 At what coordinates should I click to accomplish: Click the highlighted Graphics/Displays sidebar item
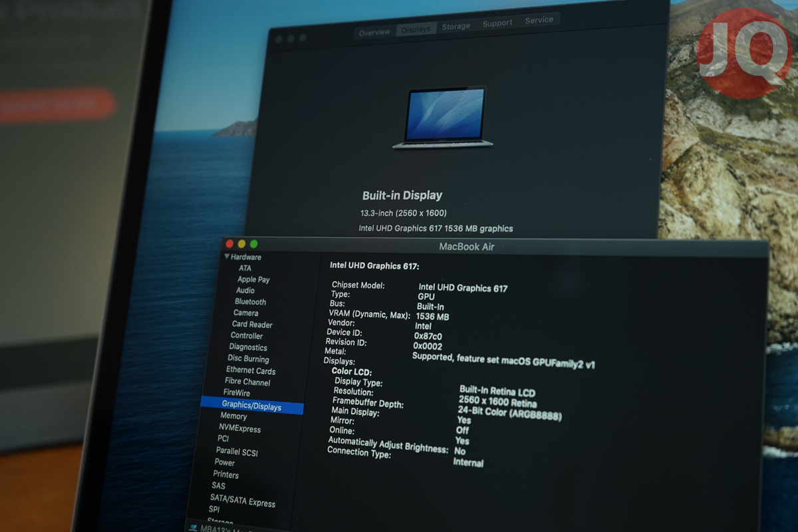point(252,406)
